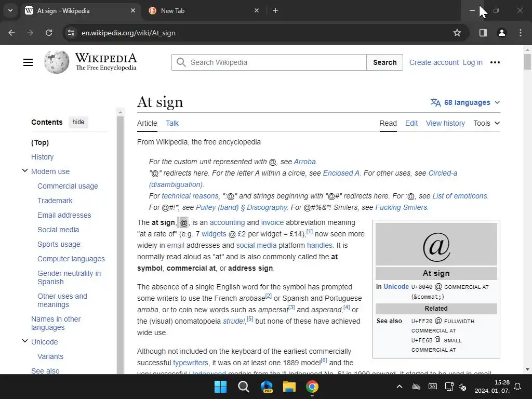This screenshot has width=532, height=399.
Task: Open the View history tab
Action: point(445,123)
